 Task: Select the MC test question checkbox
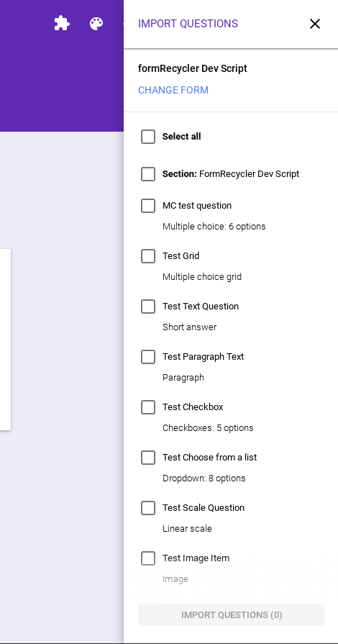click(148, 206)
